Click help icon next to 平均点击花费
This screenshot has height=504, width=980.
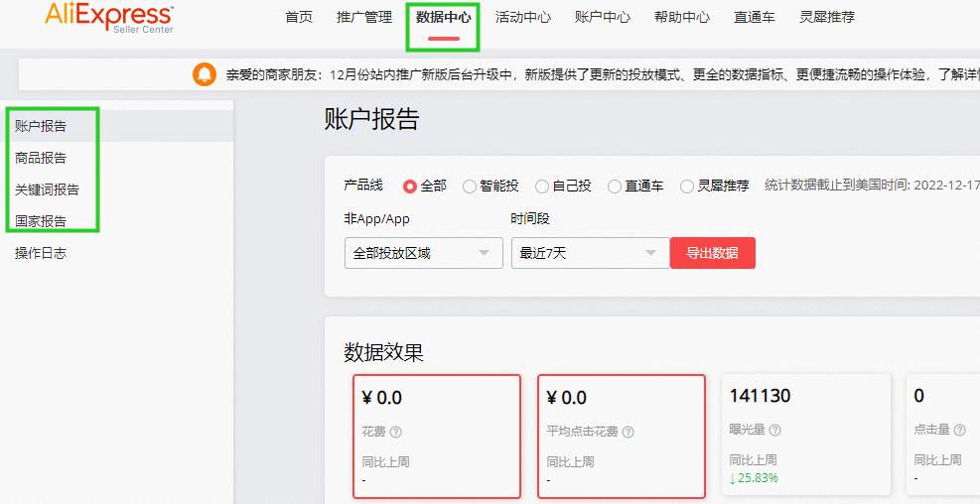[629, 432]
